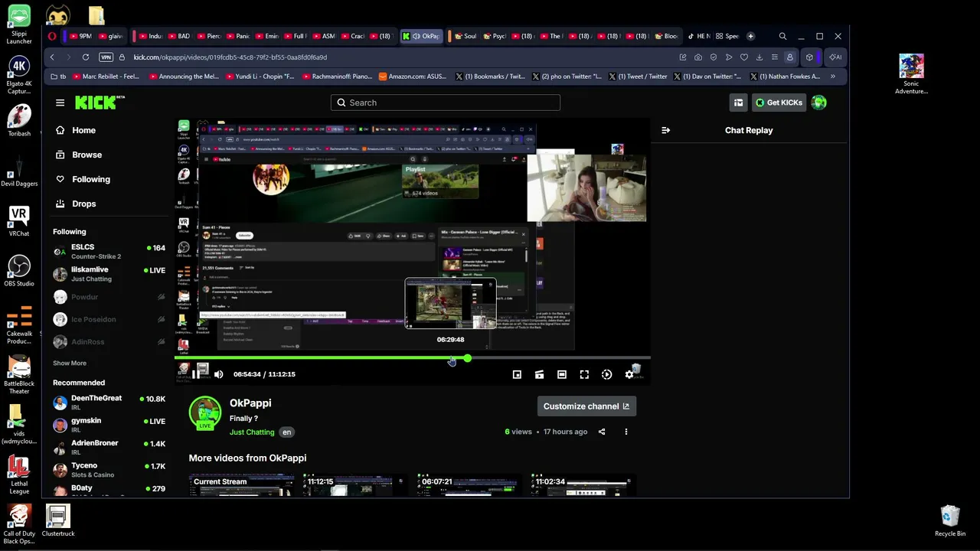Open Drops in Kick sidebar
This screenshot has width=980, height=551.
point(83,204)
